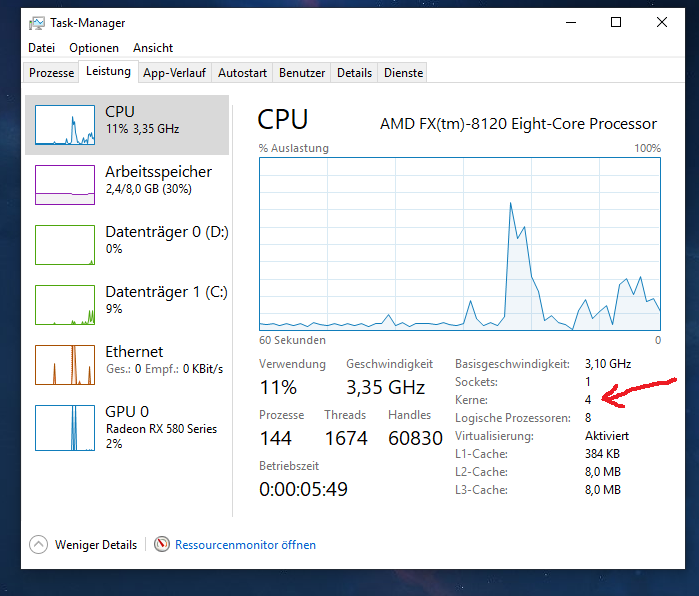Open the Datei menu
This screenshot has height=596, width=699.
point(41,48)
